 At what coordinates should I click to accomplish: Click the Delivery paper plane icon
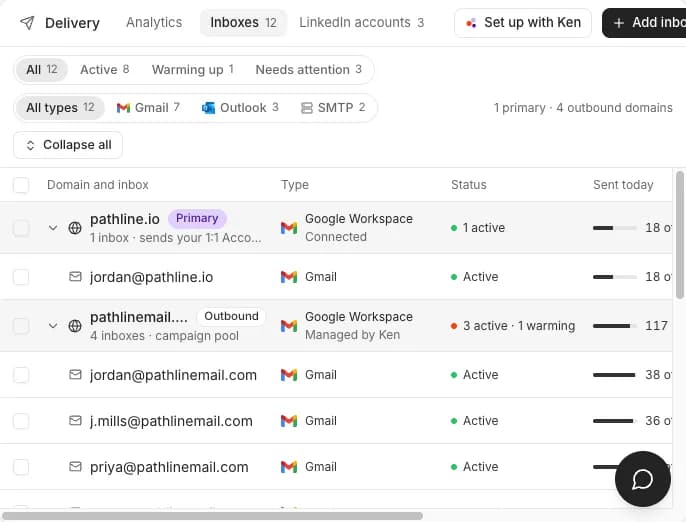coord(27,23)
